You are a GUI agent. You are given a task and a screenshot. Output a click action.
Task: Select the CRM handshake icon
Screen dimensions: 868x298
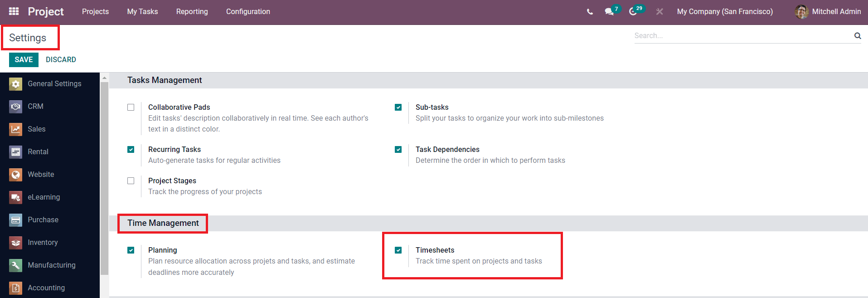pyautogui.click(x=16, y=107)
